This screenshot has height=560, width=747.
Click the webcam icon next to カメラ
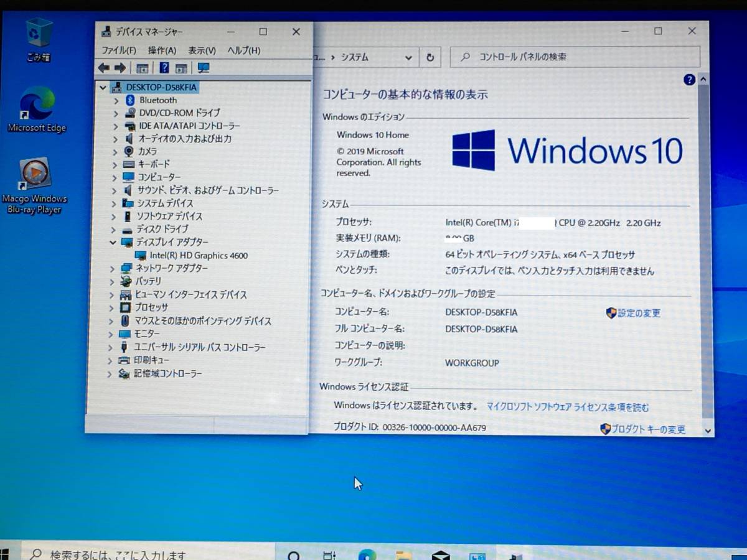tap(129, 151)
